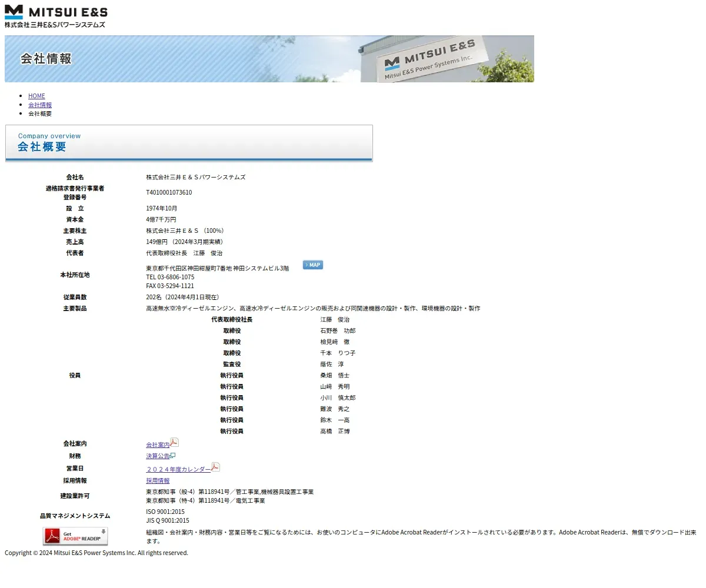Screen dimensions: 706x588
Task: Select officer name 桑畑 悟士
Action: coord(335,375)
